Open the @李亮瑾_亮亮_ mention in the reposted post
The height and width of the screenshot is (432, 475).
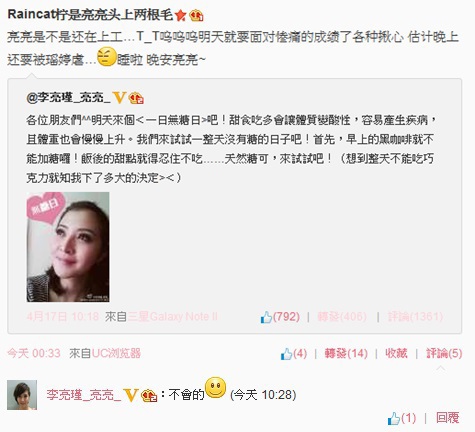pyautogui.click(x=68, y=98)
